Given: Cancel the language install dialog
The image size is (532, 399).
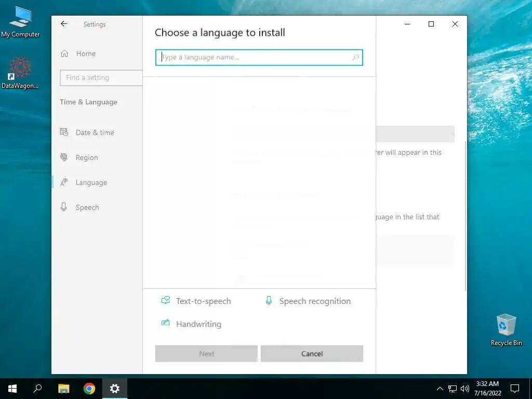Looking at the screenshot, I should [x=312, y=353].
